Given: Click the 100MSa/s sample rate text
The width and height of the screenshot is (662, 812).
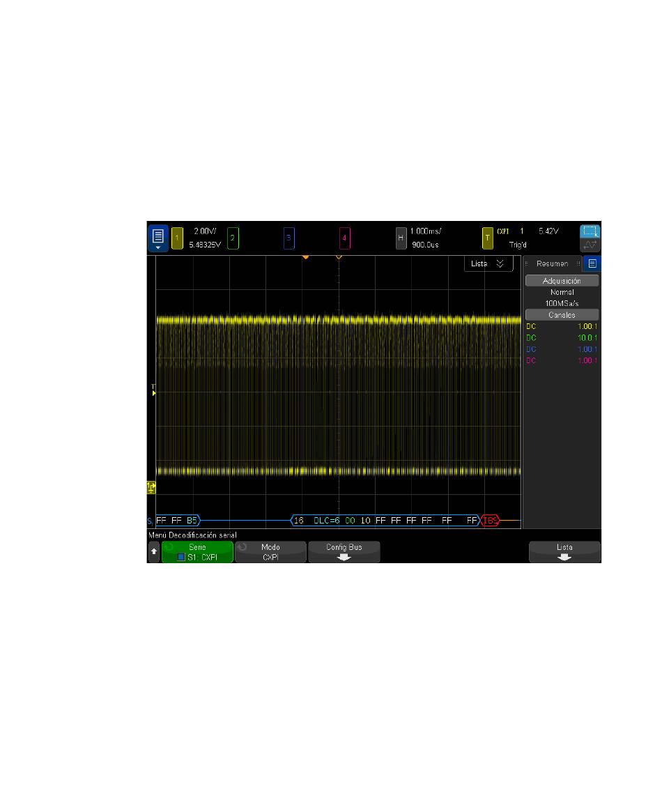Looking at the screenshot, I should [x=562, y=303].
